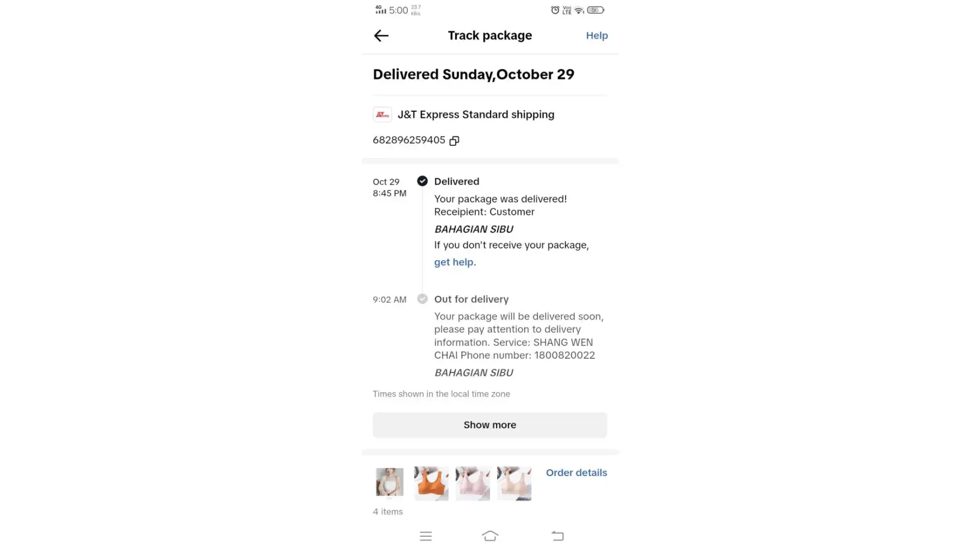Open the beige bra item thumbnail
The width and height of the screenshot is (980, 551).
(514, 483)
